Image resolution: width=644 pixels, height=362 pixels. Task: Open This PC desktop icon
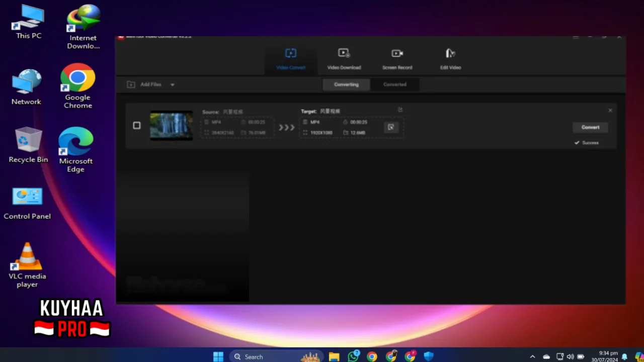tap(29, 22)
